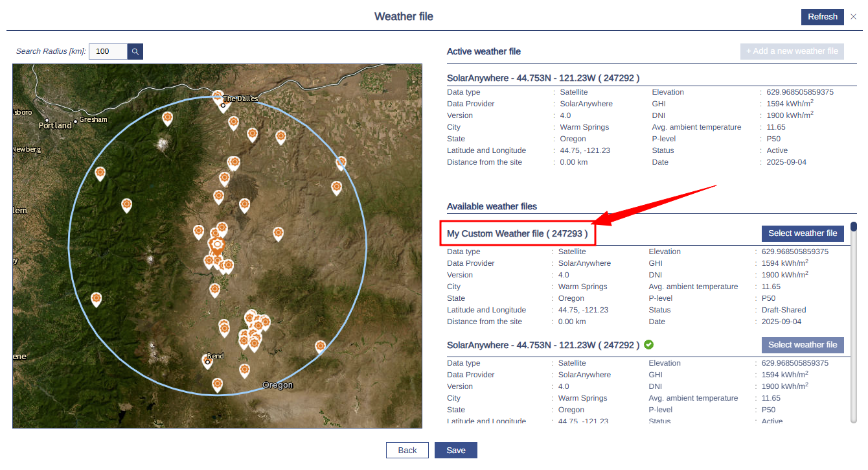868x470 pixels.
Task: Click the map marker just above Oregon label
Action: pyautogui.click(x=244, y=370)
